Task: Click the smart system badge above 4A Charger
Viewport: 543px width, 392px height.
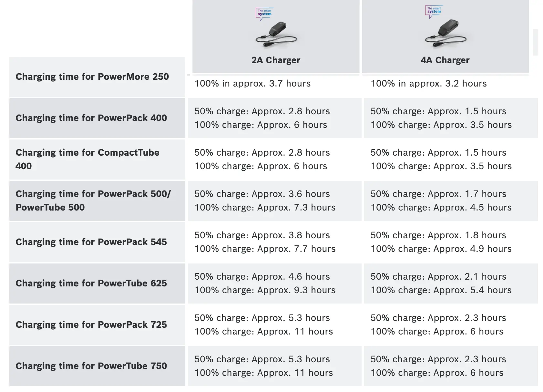Action: coord(434,12)
